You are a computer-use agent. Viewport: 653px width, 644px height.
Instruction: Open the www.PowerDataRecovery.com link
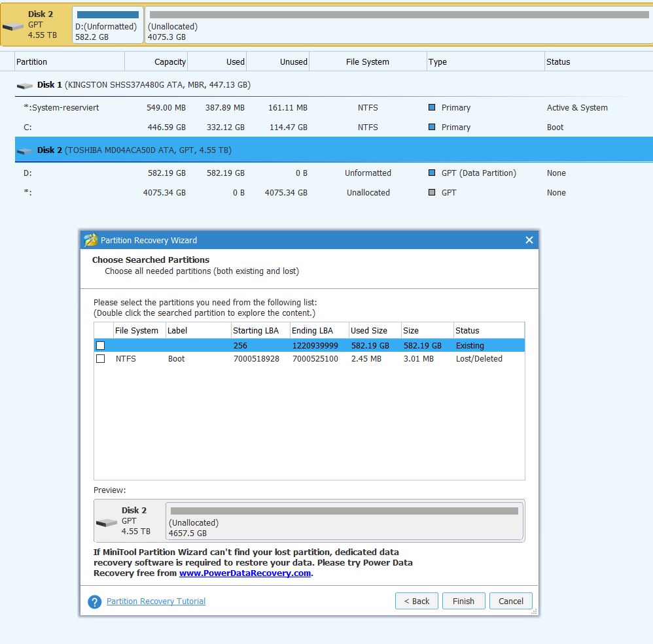point(245,573)
